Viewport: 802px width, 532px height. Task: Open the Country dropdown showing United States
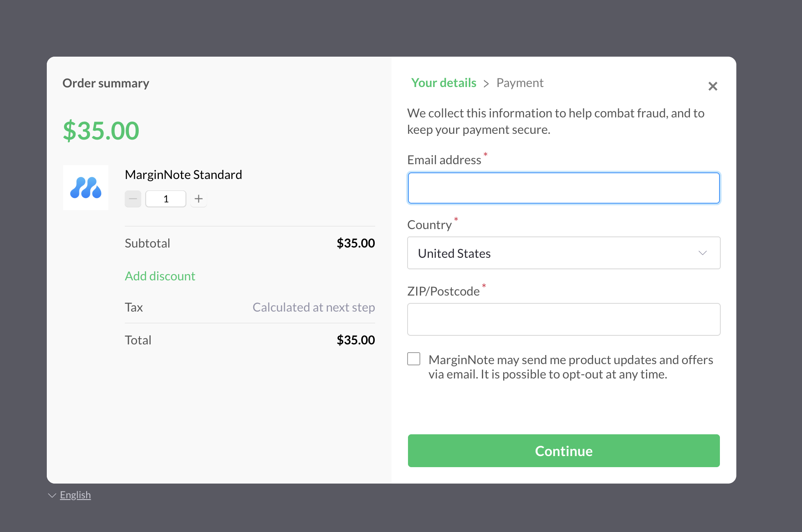click(x=564, y=253)
